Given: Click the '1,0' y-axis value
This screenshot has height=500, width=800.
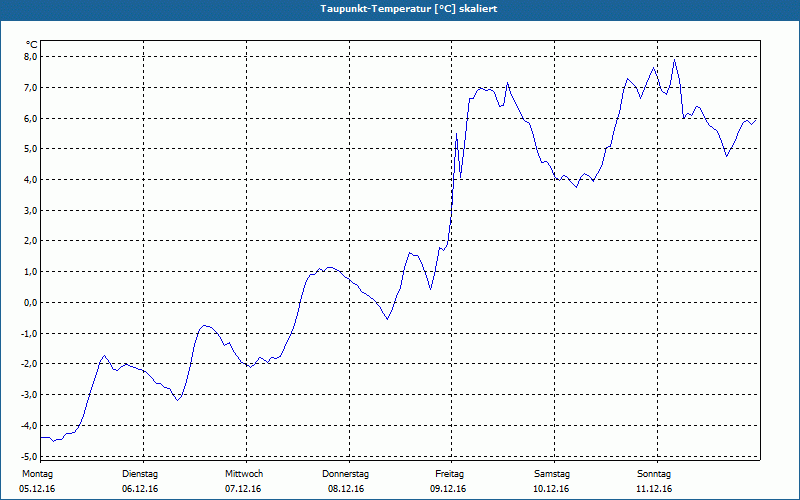Looking at the screenshot, I should pos(31,271).
